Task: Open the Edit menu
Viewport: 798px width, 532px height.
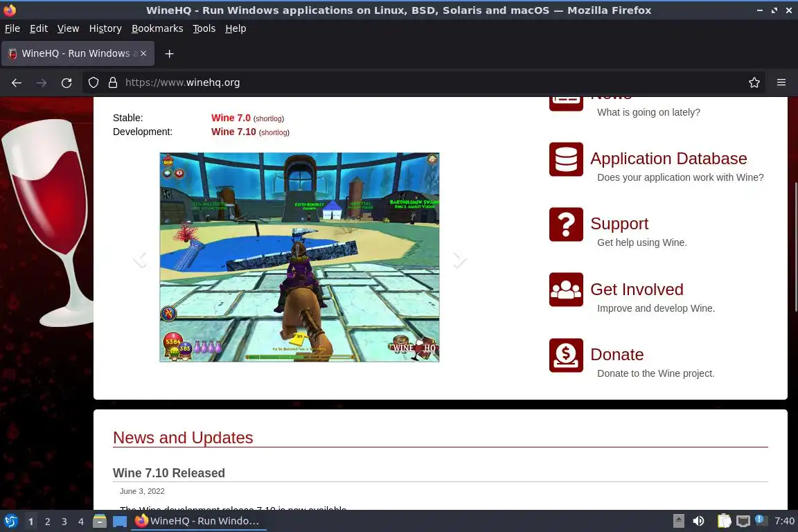Action: tap(39, 28)
